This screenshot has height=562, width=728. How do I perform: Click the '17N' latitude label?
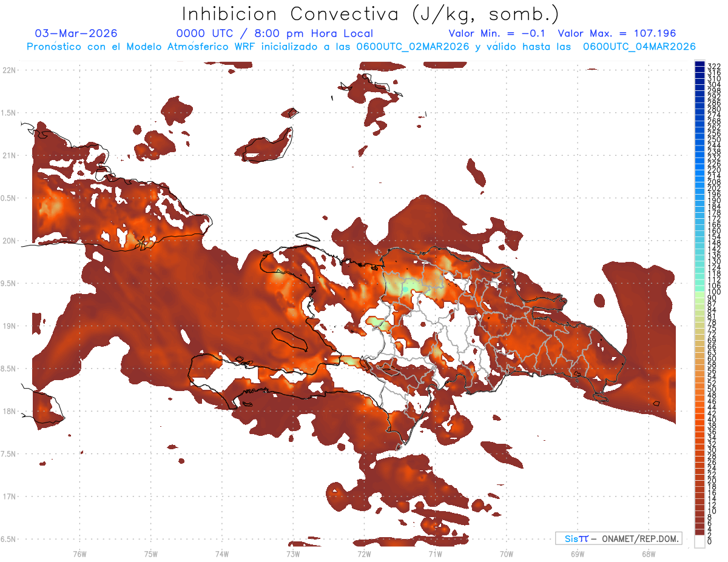(9, 497)
